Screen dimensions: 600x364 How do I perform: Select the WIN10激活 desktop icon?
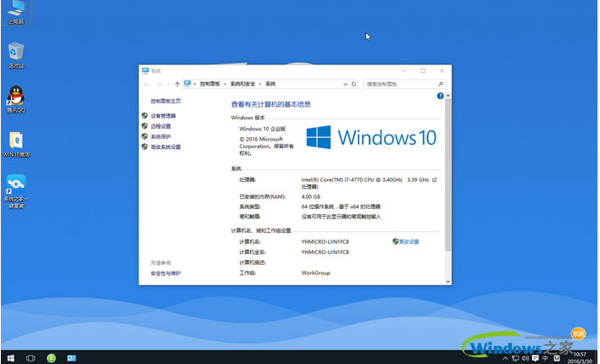pyautogui.click(x=16, y=141)
